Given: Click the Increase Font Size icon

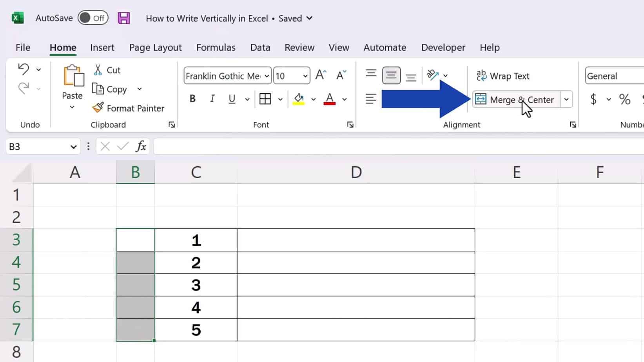Looking at the screenshot, I should (321, 74).
